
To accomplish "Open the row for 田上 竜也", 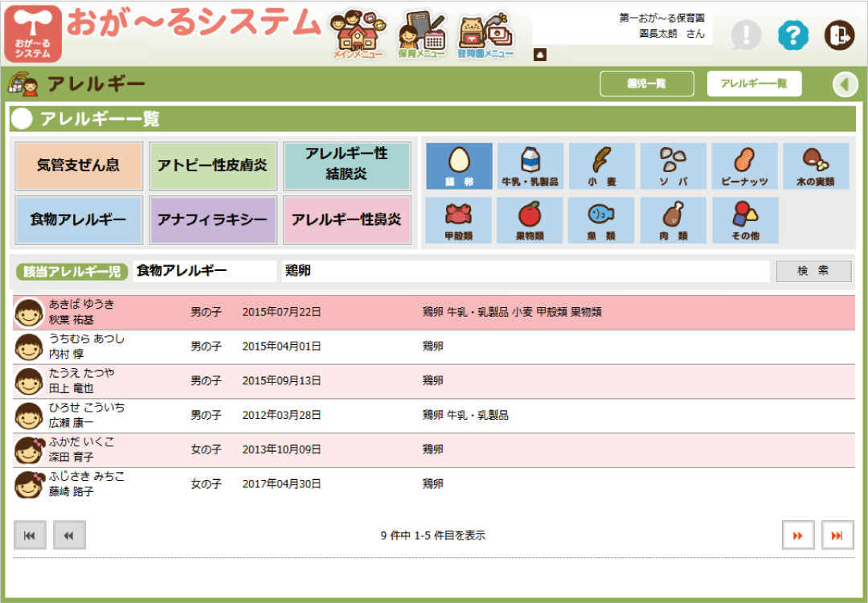I will [434, 381].
